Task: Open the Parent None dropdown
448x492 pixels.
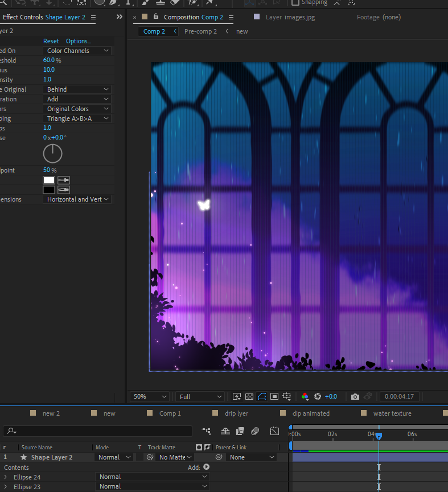Action: [252, 457]
